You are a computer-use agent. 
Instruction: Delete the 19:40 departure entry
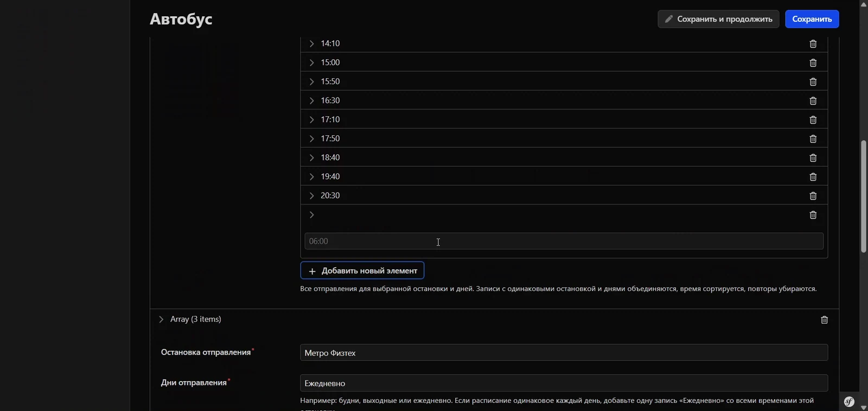point(813,176)
